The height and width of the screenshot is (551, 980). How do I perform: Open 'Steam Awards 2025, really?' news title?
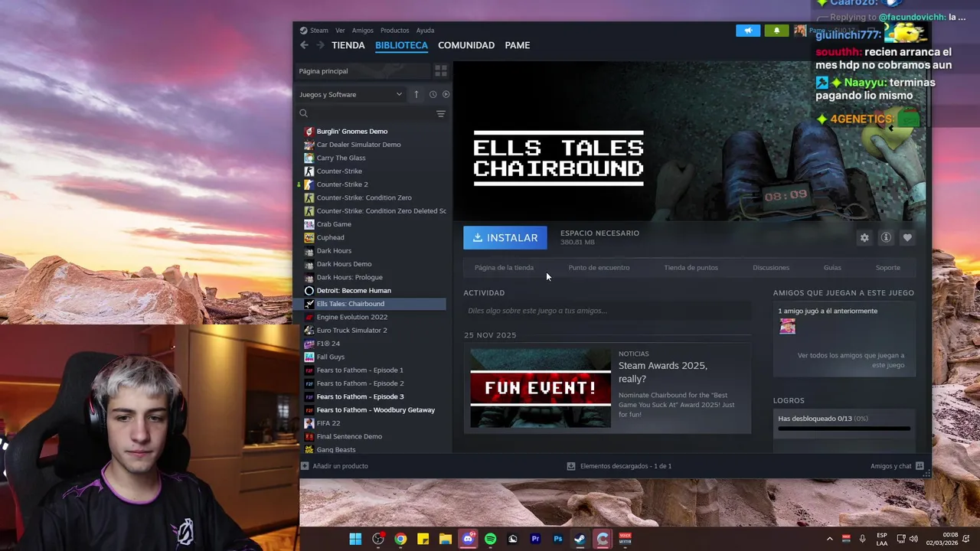[x=663, y=372]
